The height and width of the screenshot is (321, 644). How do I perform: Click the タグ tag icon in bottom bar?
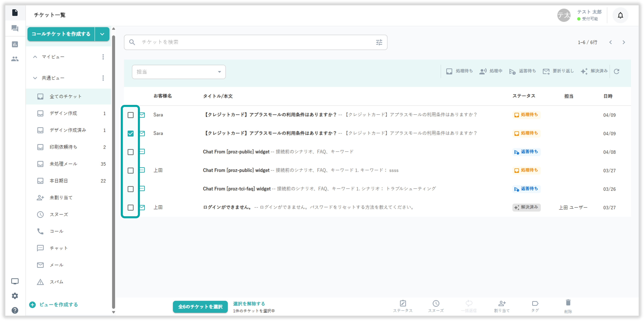pos(535,303)
